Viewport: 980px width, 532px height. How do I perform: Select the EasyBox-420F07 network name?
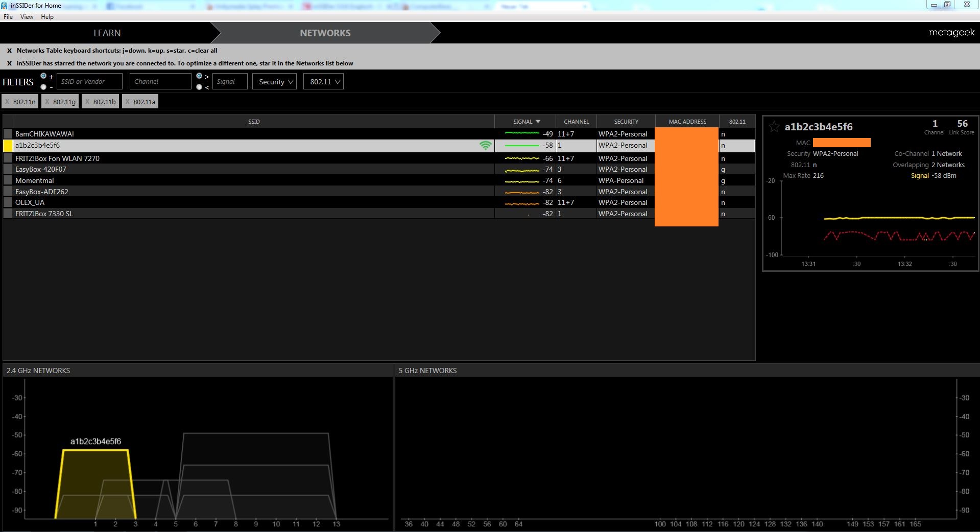pyautogui.click(x=41, y=169)
